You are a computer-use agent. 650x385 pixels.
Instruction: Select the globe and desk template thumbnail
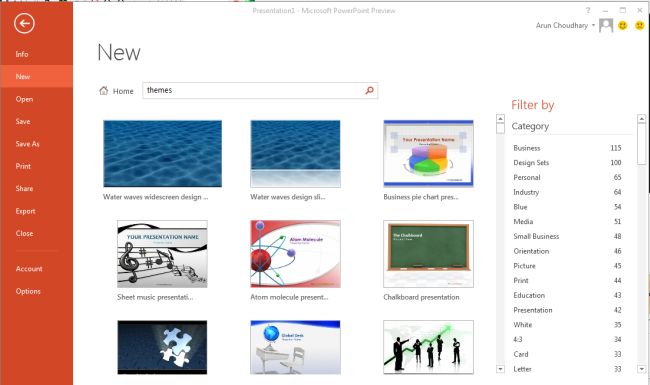click(296, 347)
